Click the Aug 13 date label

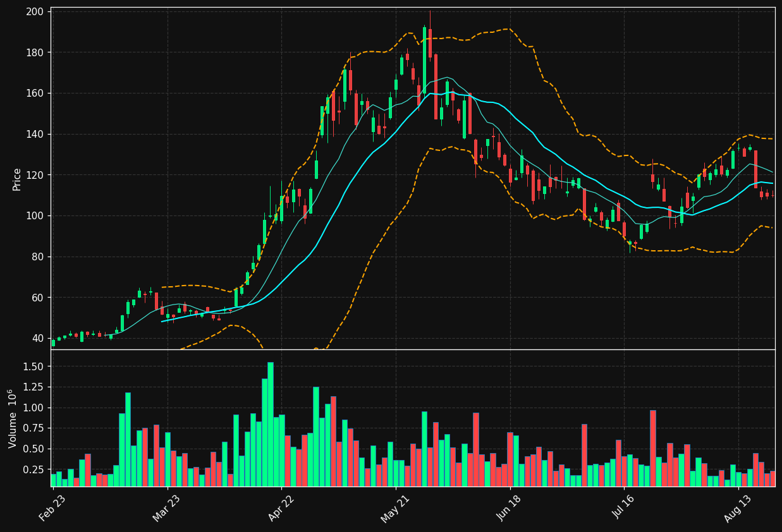737,508
